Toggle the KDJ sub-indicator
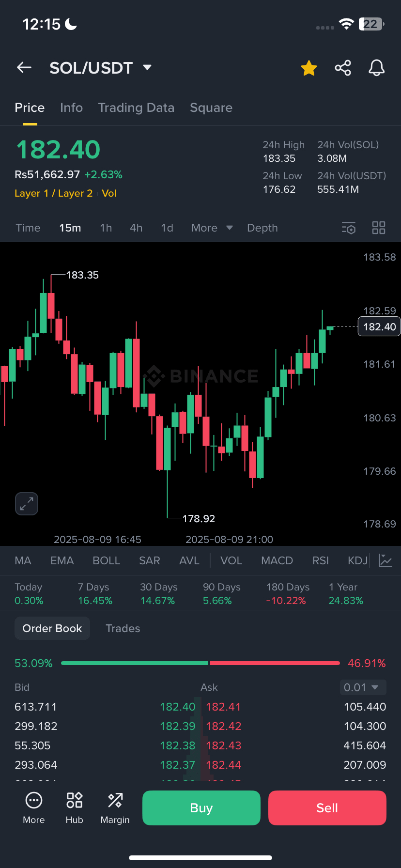 357,560
